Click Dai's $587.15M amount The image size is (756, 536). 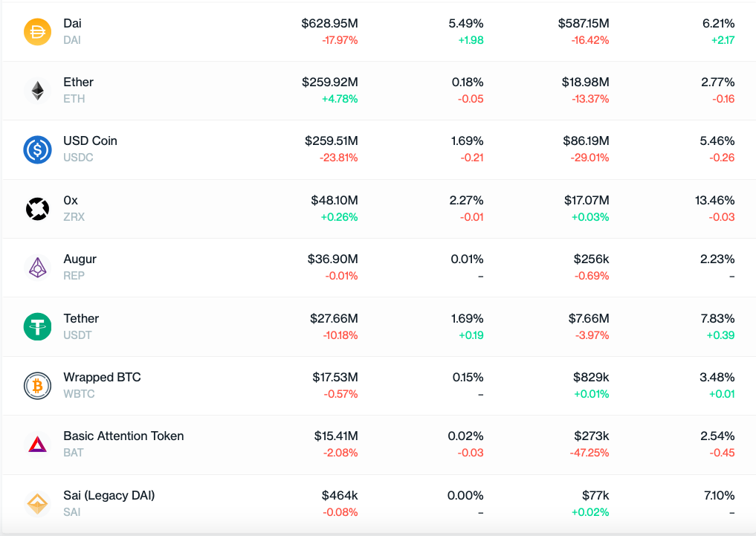[x=584, y=23]
